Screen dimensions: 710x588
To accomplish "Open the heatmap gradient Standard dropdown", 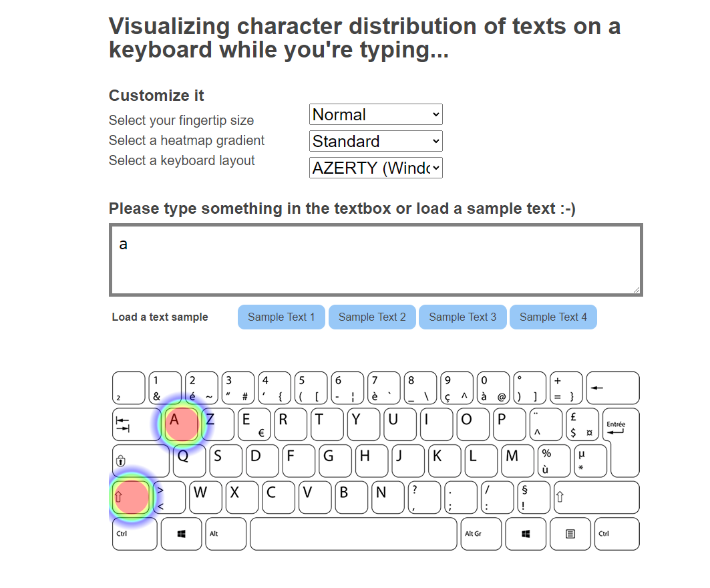I will pos(376,141).
